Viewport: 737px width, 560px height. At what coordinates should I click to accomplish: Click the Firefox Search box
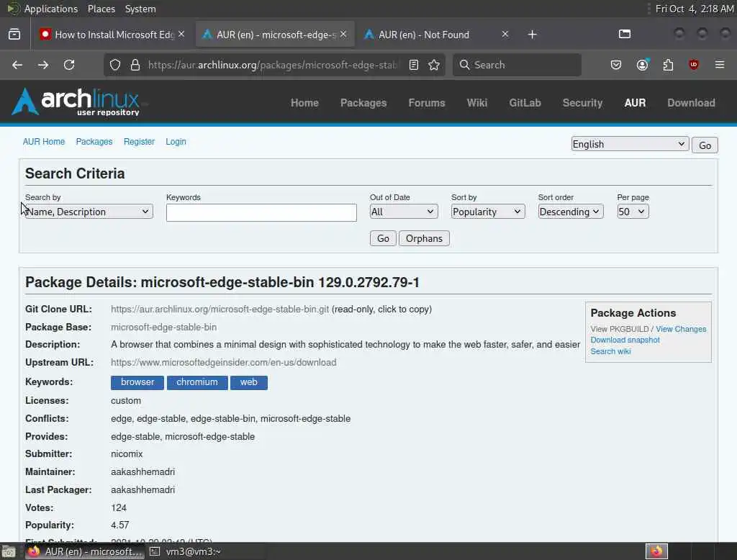tap(517, 65)
